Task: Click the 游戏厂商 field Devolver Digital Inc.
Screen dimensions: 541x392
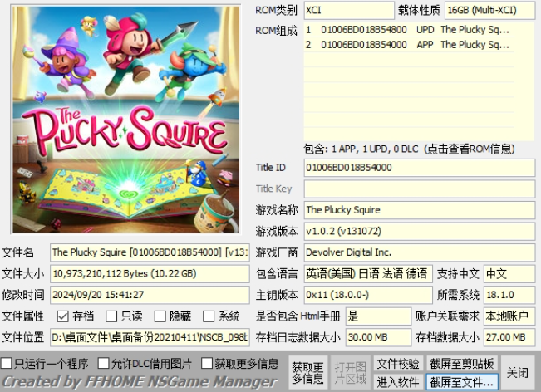Action: [x=419, y=252]
